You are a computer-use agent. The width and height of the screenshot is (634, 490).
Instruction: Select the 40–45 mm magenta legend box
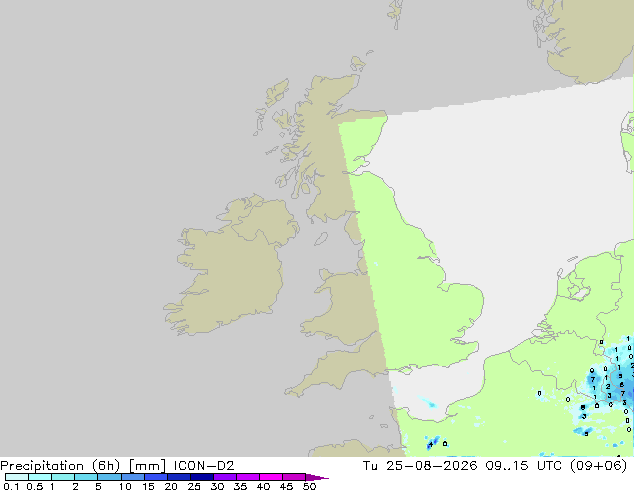271,477
